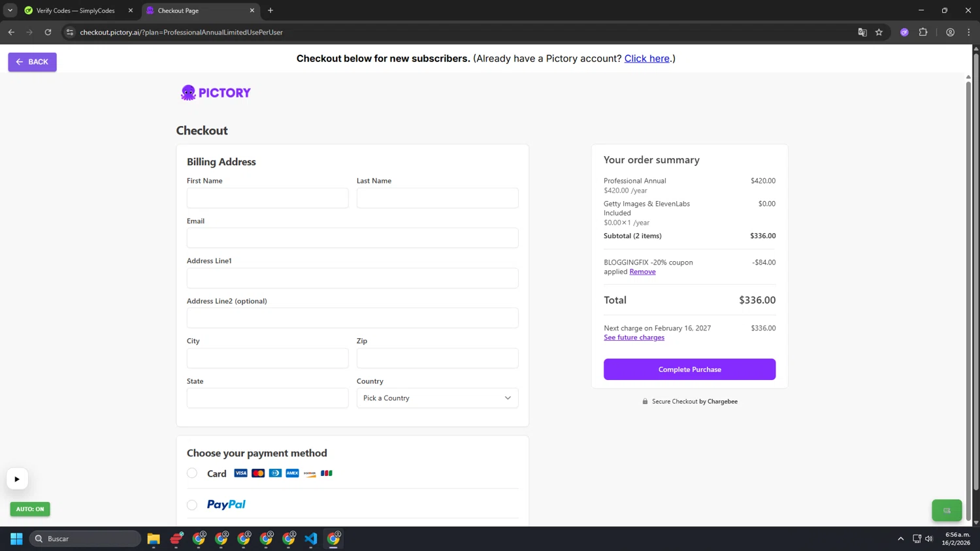Screen dimensions: 980x551
Task: Click the Total $336.00 amount
Action: tap(757, 300)
